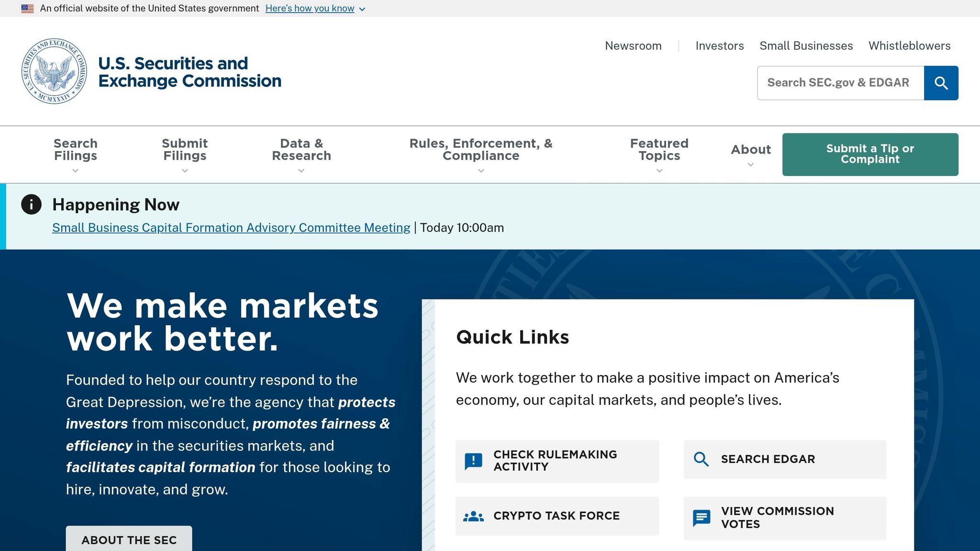980x551 pixels.
Task: Click the SEC seal logo
Action: pyautogui.click(x=54, y=71)
